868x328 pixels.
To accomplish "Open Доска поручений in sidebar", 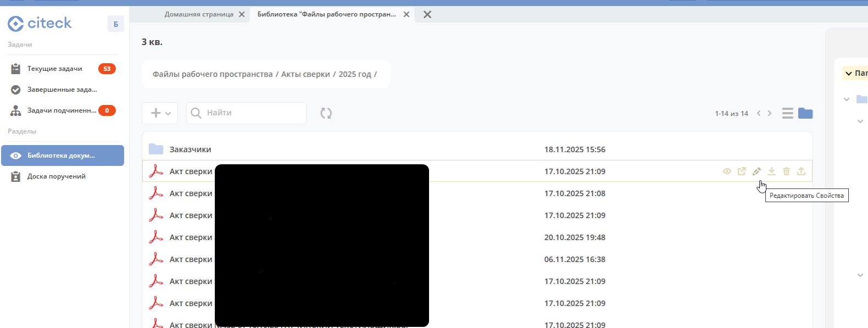I will [x=56, y=176].
